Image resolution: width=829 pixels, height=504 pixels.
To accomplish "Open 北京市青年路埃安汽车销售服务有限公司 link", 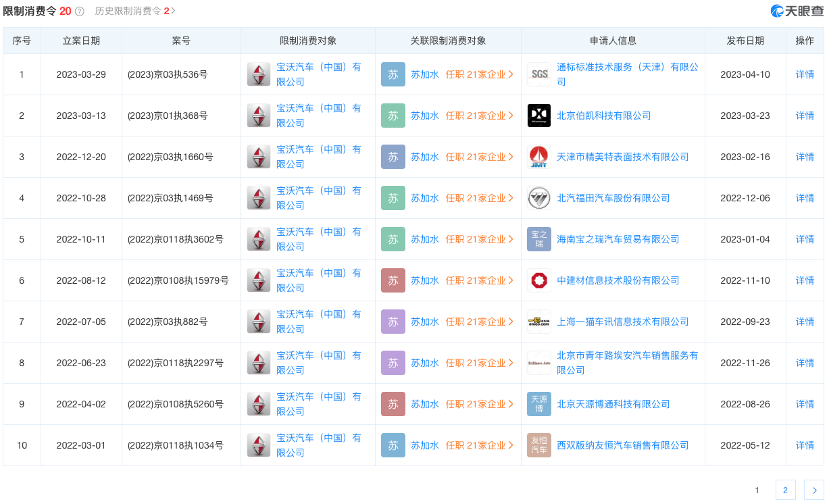I will 628,363.
